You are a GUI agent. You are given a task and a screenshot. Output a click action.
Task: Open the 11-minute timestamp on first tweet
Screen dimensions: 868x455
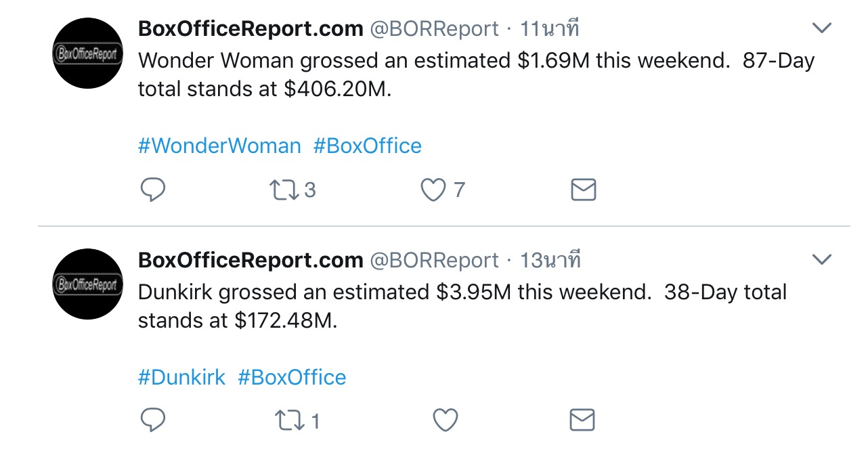(x=550, y=28)
